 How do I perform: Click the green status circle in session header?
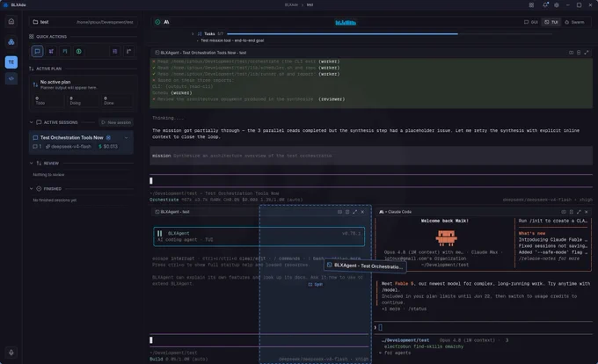(x=157, y=22)
